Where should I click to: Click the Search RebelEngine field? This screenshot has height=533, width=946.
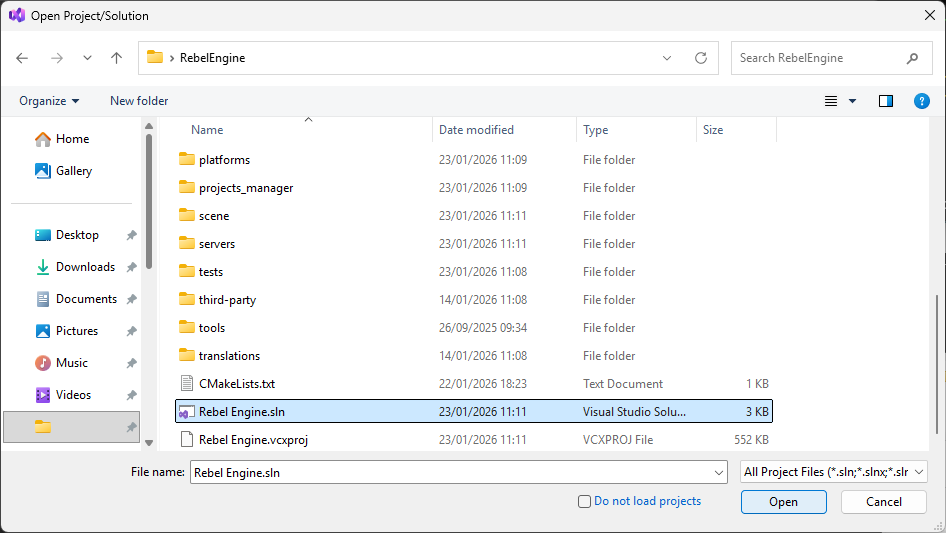click(x=831, y=58)
